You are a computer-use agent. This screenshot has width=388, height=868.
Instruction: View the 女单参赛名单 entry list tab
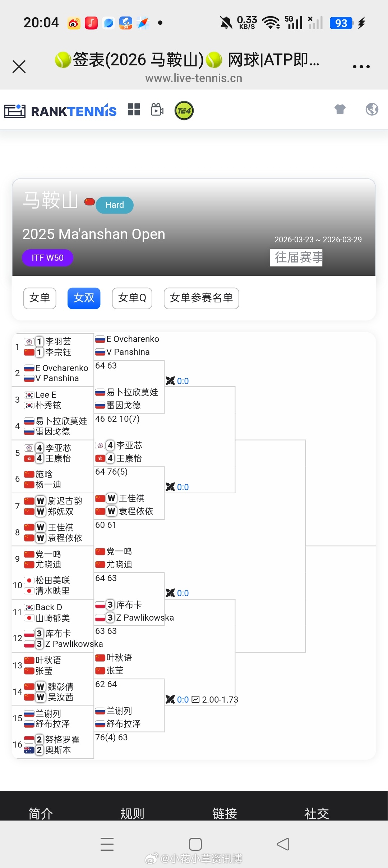(201, 298)
